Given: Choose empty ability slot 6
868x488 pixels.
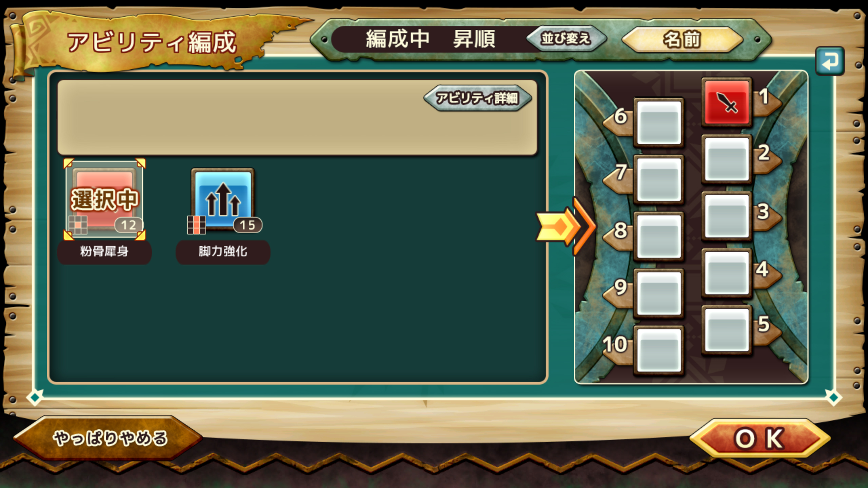Looking at the screenshot, I should click(658, 122).
